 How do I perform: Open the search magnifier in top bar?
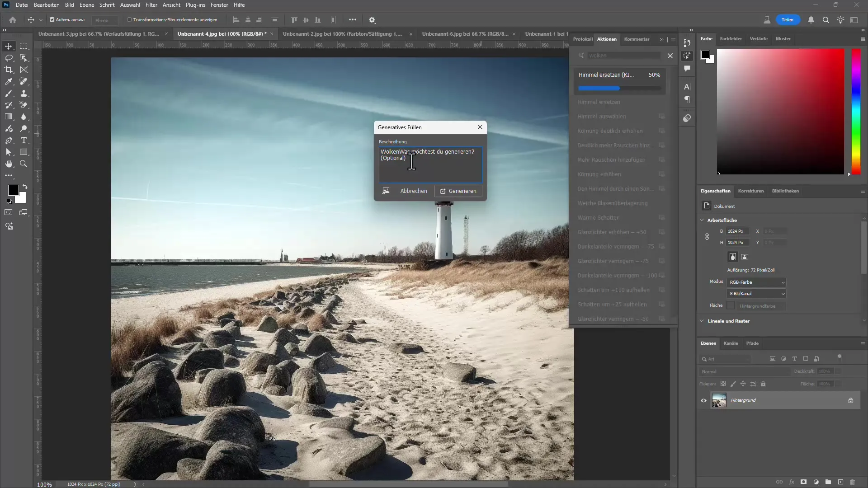826,20
